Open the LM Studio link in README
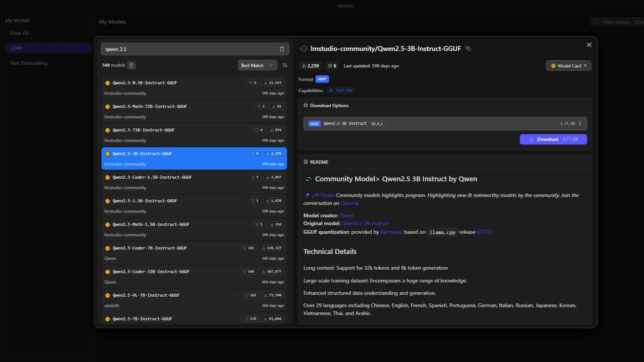This screenshot has width=644, height=362. point(323,195)
